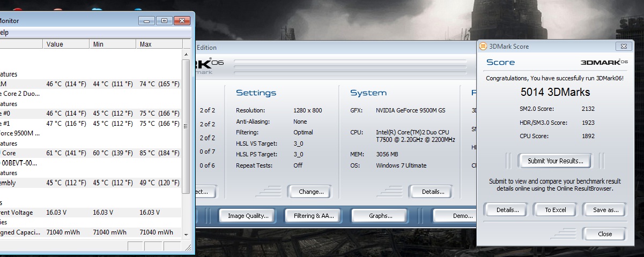The height and width of the screenshot is (257, 644).
Task: Click NVIDIA GeForce 9500M GS text
Action: point(411,110)
